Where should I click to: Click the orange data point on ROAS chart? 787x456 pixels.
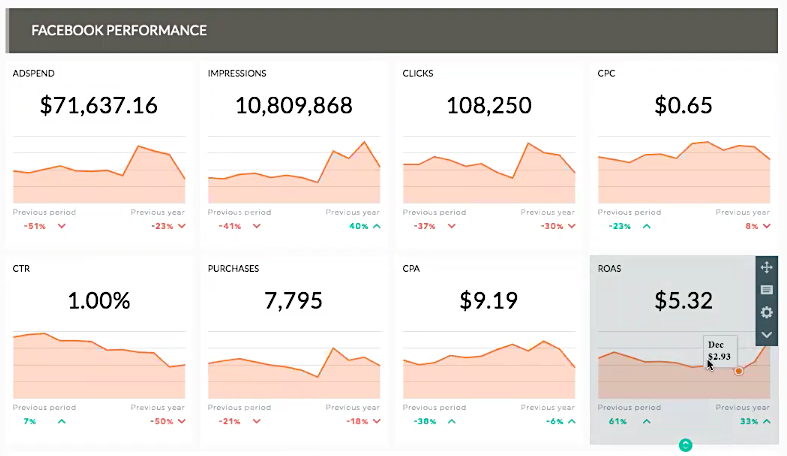[739, 371]
